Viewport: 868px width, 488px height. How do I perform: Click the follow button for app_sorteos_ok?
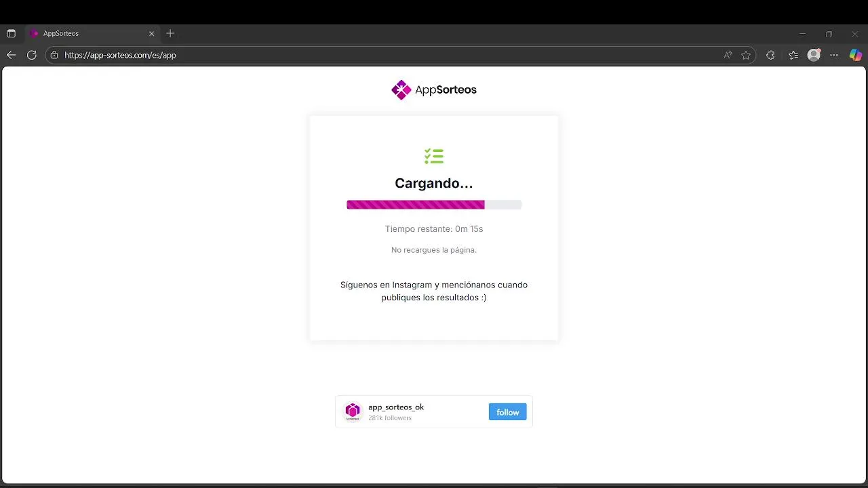pyautogui.click(x=507, y=412)
